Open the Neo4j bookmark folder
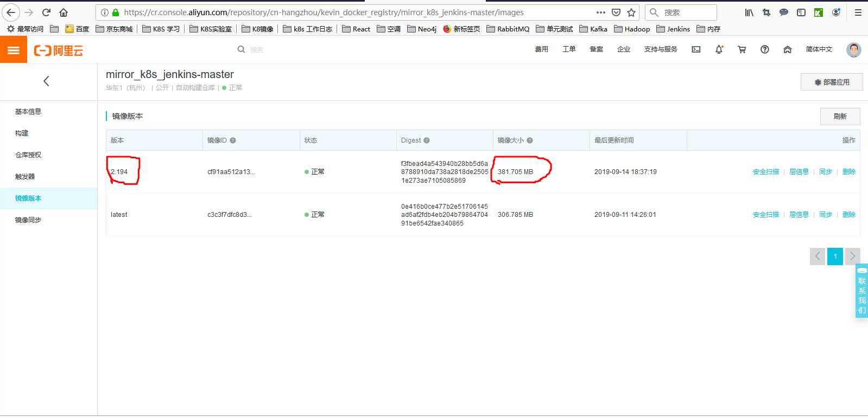Image resolution: width=868 pixels, height=417 pixels. [x=422, y=29]
